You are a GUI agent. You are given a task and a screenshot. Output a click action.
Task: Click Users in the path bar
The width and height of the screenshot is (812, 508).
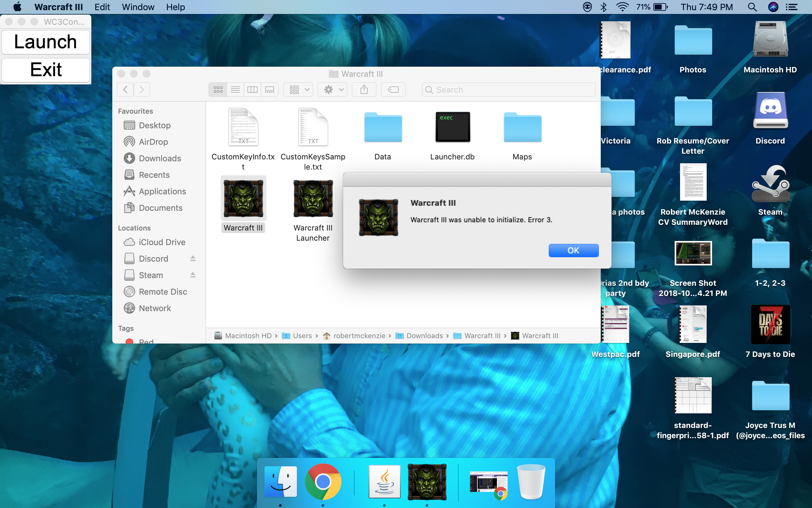pos(297,336)
